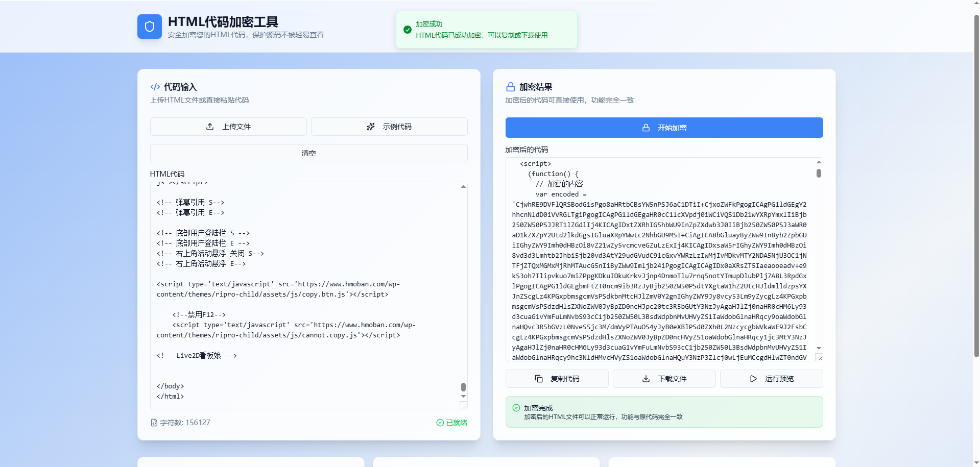Click the 加密完成 status heading
The width and height of the screenshot is (980, 467).
pos(538,408)
